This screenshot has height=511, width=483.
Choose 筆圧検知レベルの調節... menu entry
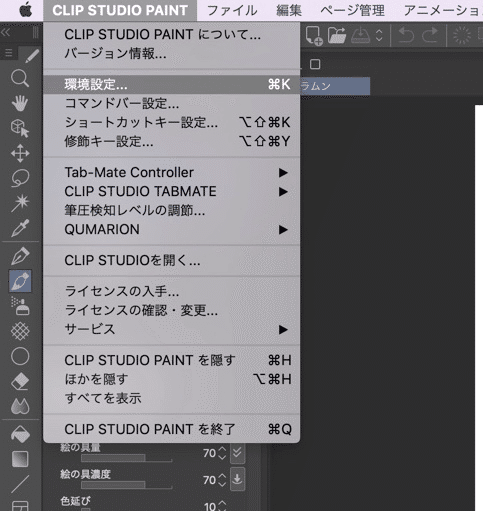coord(171,210)
